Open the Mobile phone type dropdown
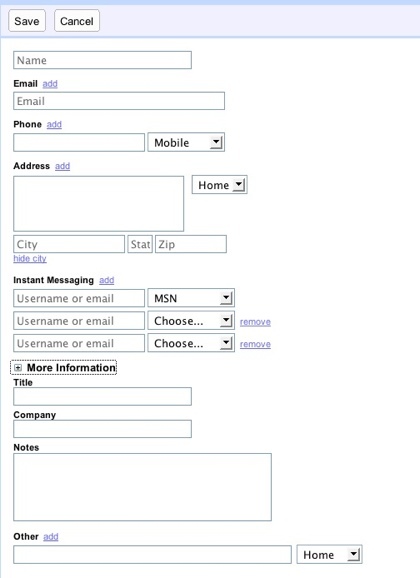This screenshot has height=578, width=420. [x=186, y=142]
